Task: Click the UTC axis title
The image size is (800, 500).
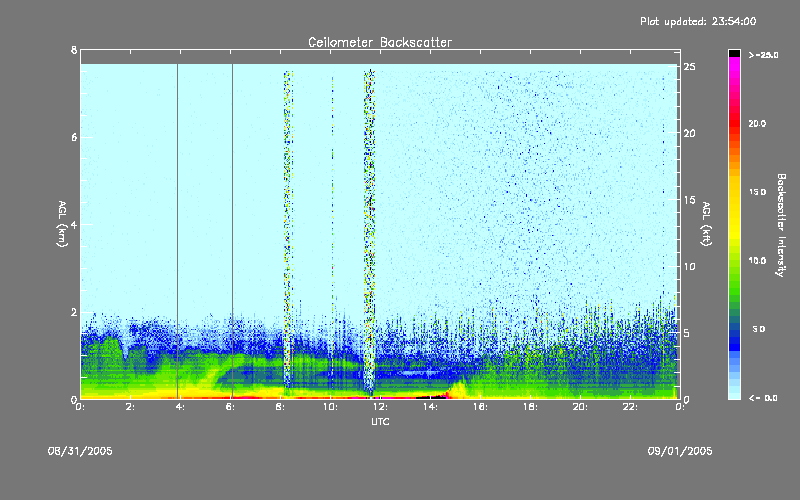Action: coord(380,422)
